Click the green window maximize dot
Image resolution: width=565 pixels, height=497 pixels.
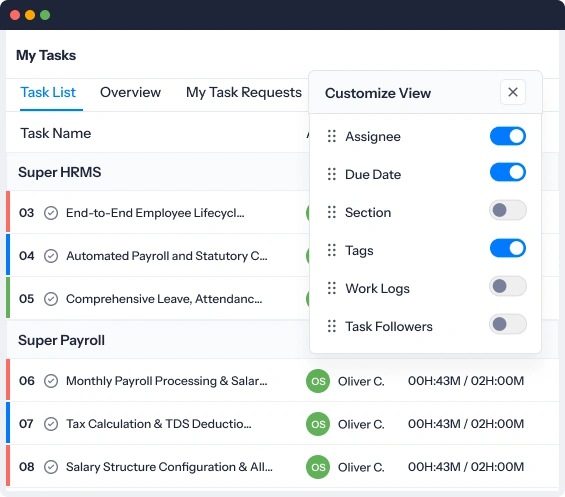(45, 15)
